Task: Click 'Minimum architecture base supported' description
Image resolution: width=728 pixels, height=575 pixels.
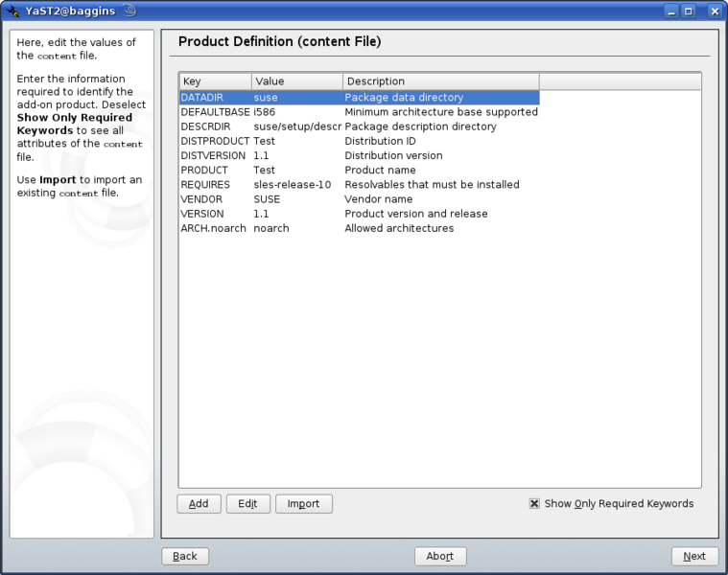Action: (441, 112)
